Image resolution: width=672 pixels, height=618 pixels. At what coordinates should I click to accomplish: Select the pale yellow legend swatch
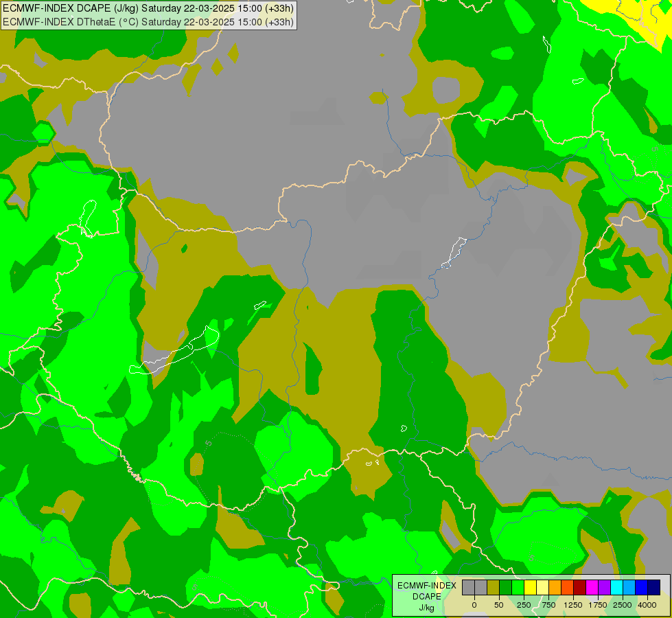(x=542, y=587)
